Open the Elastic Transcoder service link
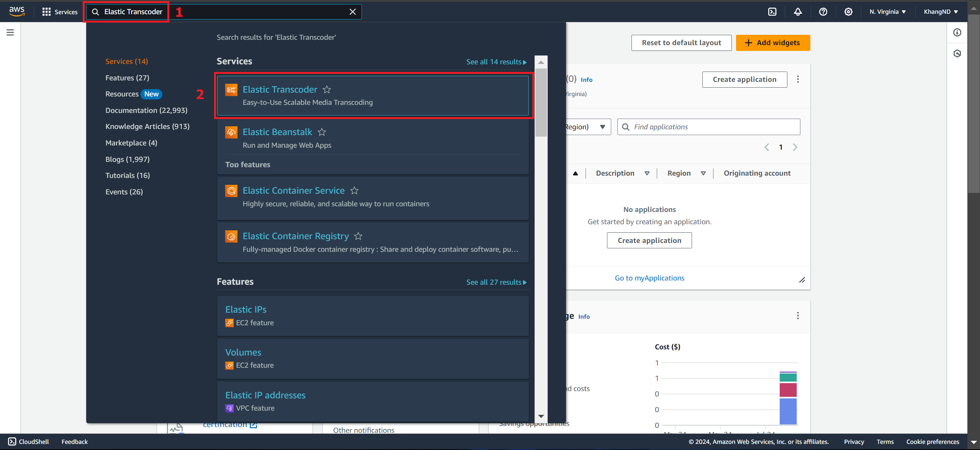The height and width of the screenshot is (450, 980). [x=280, y=90]
